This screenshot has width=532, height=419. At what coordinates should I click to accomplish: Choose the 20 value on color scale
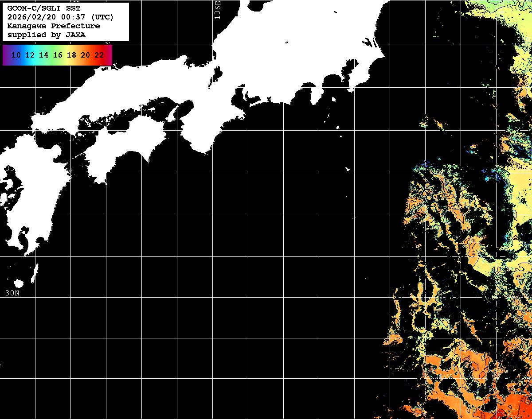point(86,55)
